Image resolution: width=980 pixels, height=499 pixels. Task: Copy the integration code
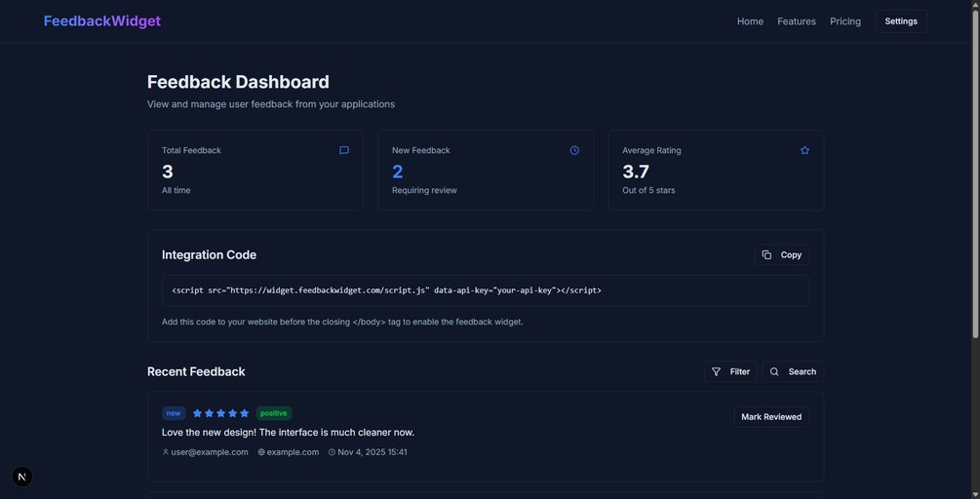coord(782,254)
